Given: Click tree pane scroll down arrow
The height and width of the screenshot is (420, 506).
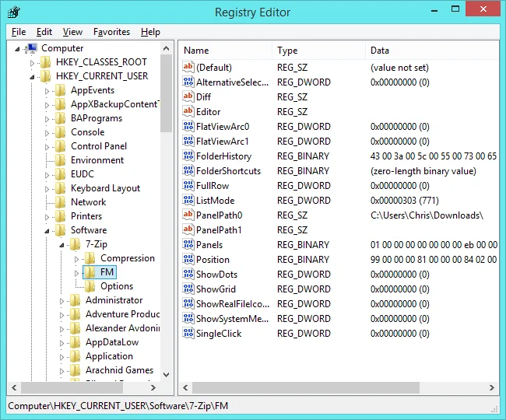Looking at the screenshot, I should (166, 375).
